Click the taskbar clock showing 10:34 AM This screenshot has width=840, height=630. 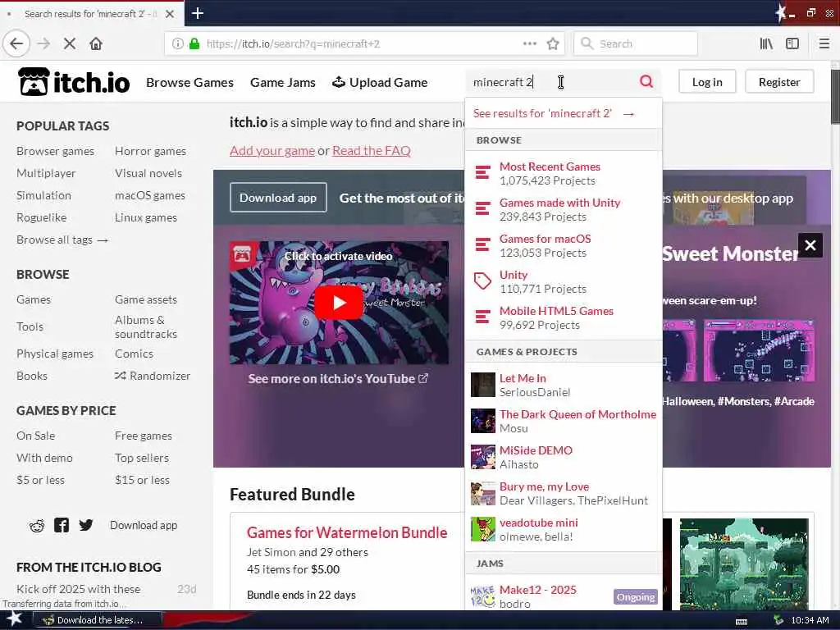click(810, 620)
